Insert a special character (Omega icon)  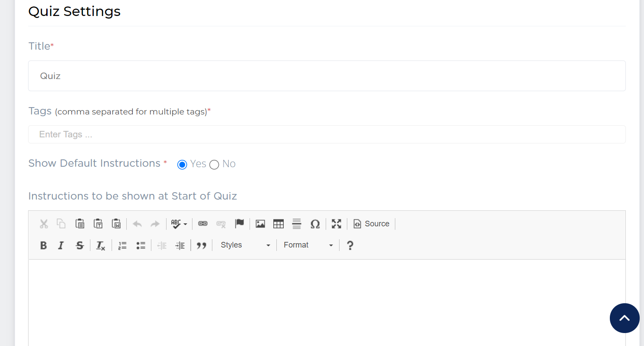pos(315,224)
